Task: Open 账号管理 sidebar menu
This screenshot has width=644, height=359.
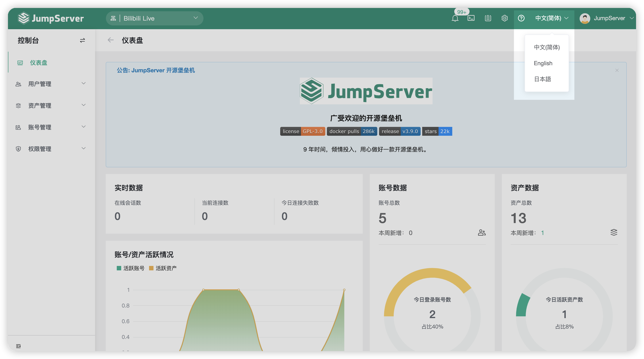Action: (52, 127)
